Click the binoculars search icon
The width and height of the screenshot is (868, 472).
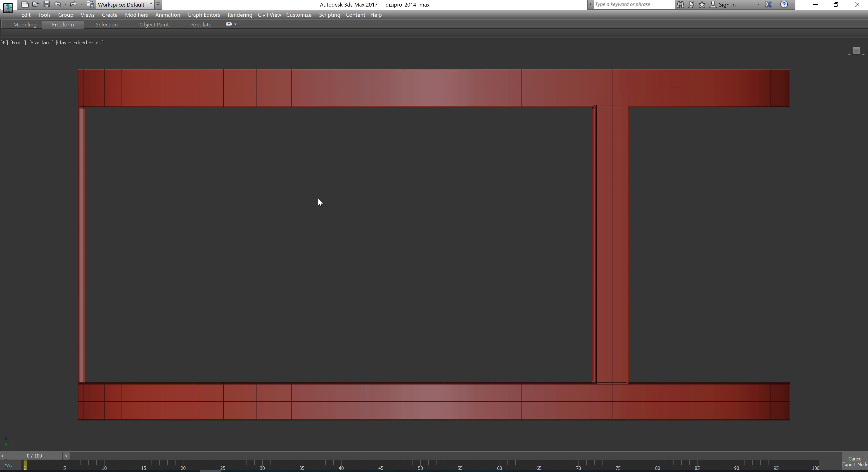(x=680, y=4)
